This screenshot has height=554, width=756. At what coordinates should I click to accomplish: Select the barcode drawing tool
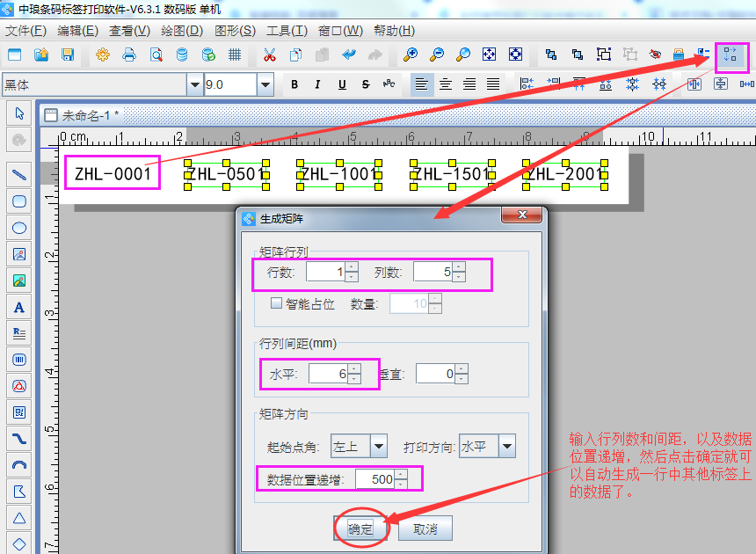click(x=18, y=360)
